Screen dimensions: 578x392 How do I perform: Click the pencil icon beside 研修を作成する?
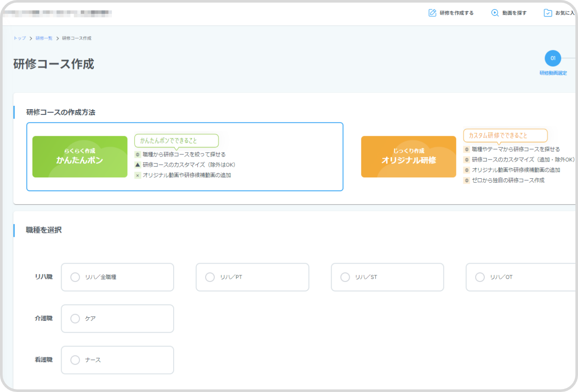(432, 13)
